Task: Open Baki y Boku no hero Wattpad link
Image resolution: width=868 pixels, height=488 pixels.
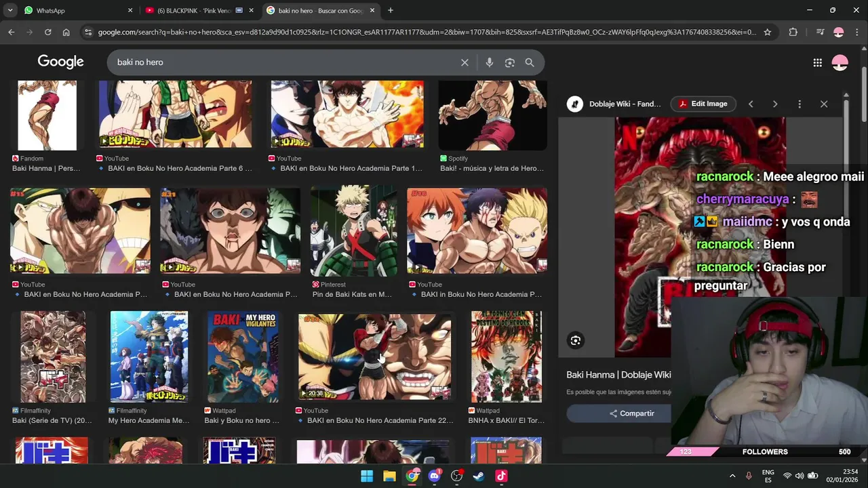Action: [241, 420]
